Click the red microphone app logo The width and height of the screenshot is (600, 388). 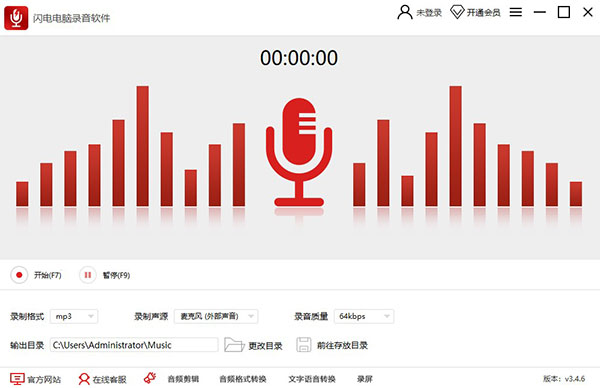(x=16, y=18)
